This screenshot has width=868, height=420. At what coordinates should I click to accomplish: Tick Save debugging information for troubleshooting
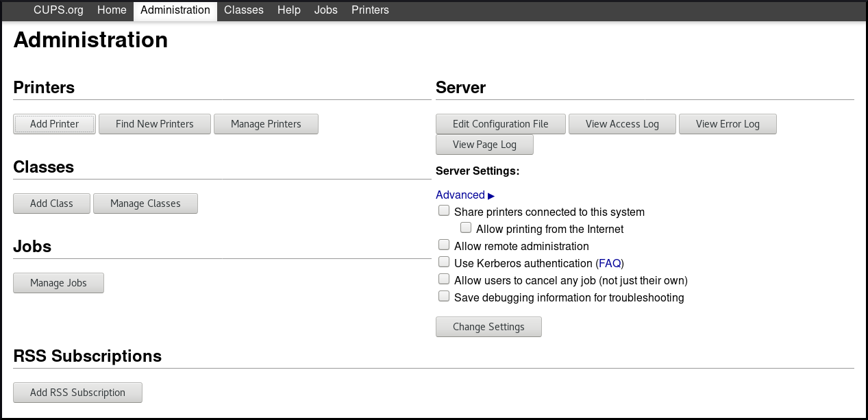point(444,297)
